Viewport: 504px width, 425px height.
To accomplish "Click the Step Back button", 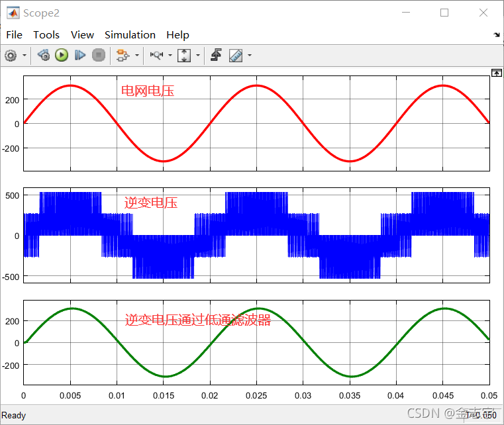I will [44, 55].
